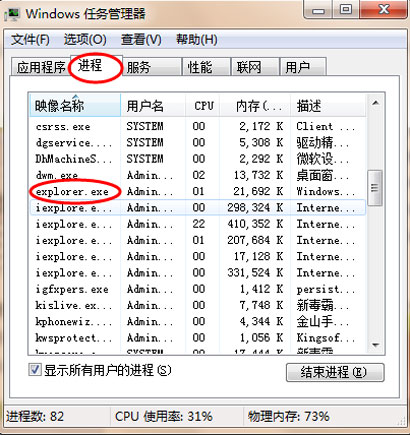This screenshot has width=410, height=435.
Task: Maximize the Task Manager window
Action: click(x=346, y=10)
